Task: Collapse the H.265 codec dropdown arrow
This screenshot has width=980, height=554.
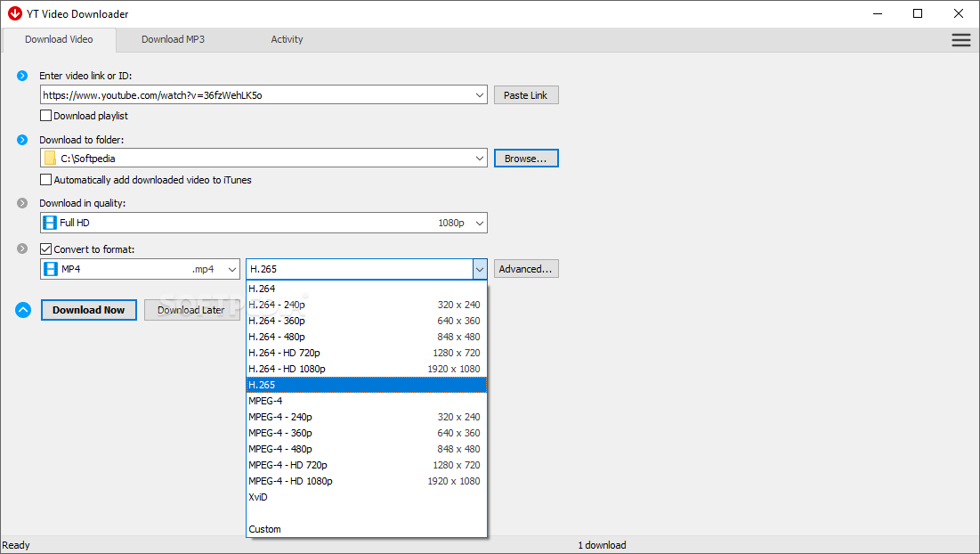Action: tap(480, 269)
